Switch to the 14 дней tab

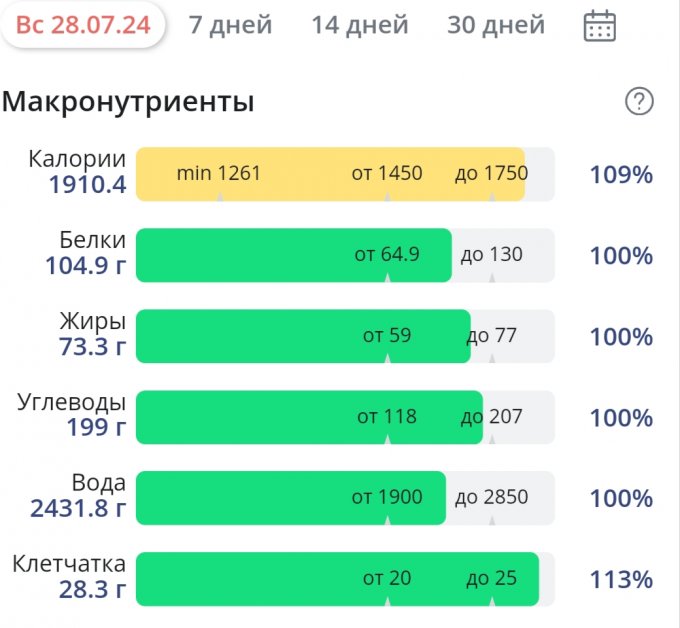[360, 25]
